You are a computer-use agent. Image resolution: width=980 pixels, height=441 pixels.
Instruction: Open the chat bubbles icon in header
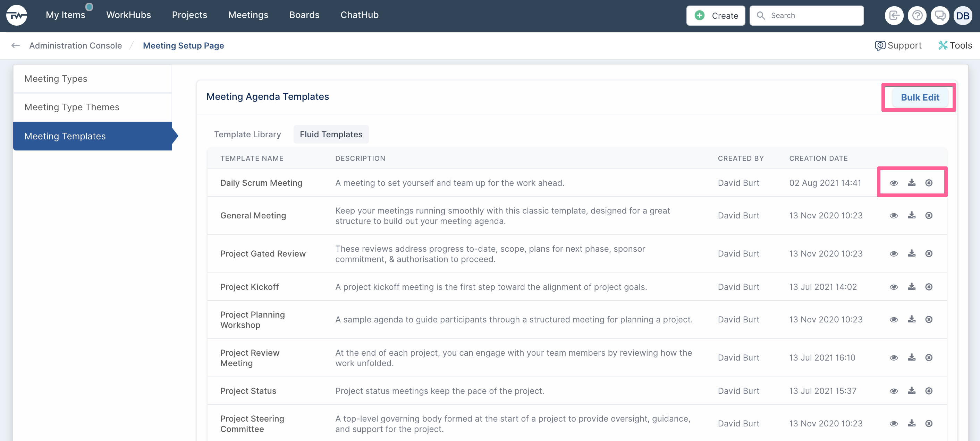click(x=940, y=16)
